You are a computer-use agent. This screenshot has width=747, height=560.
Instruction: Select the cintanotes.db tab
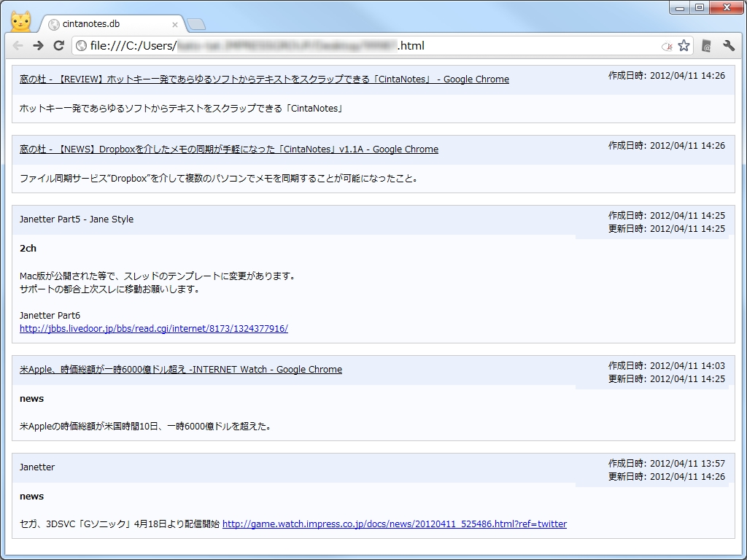click(102, 23)
